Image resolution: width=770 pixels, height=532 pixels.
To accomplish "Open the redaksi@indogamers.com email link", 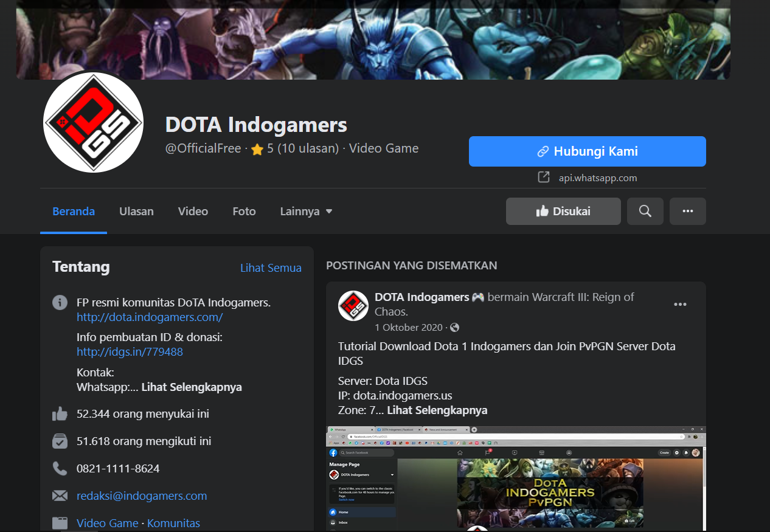I will point(142,496).
